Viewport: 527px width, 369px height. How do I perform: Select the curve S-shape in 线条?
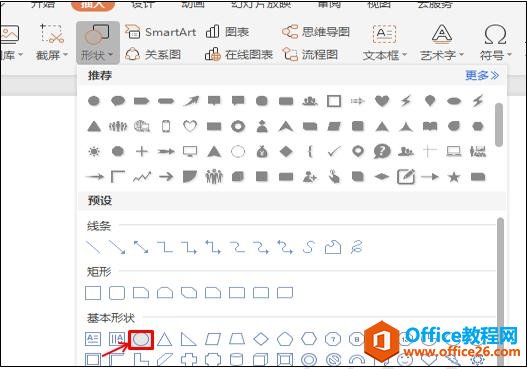(x=309, y=247)
